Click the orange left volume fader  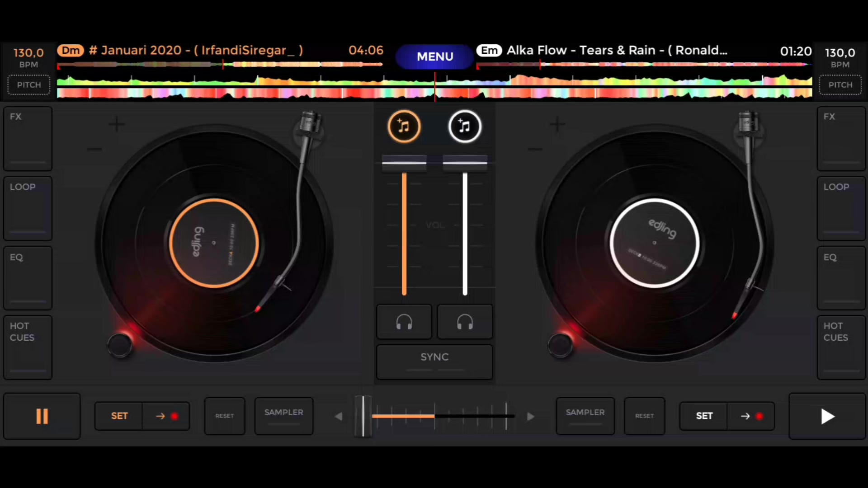[404, 163]
